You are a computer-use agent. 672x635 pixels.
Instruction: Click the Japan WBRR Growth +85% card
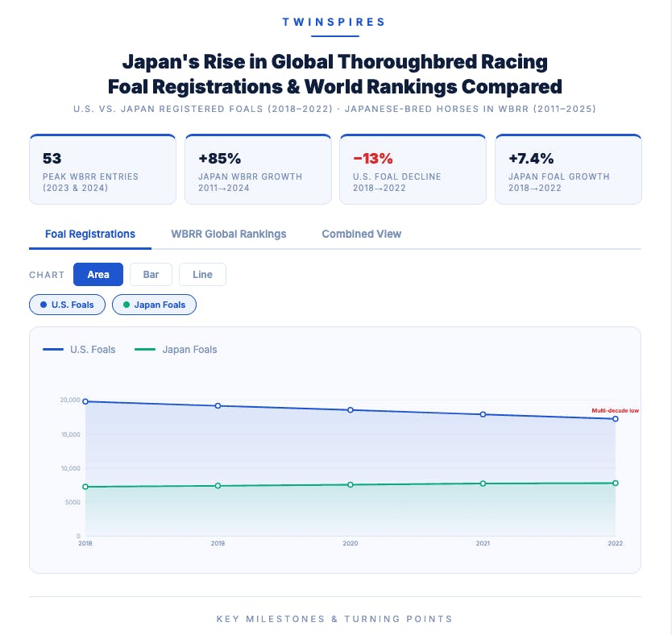tap(258, 169)
